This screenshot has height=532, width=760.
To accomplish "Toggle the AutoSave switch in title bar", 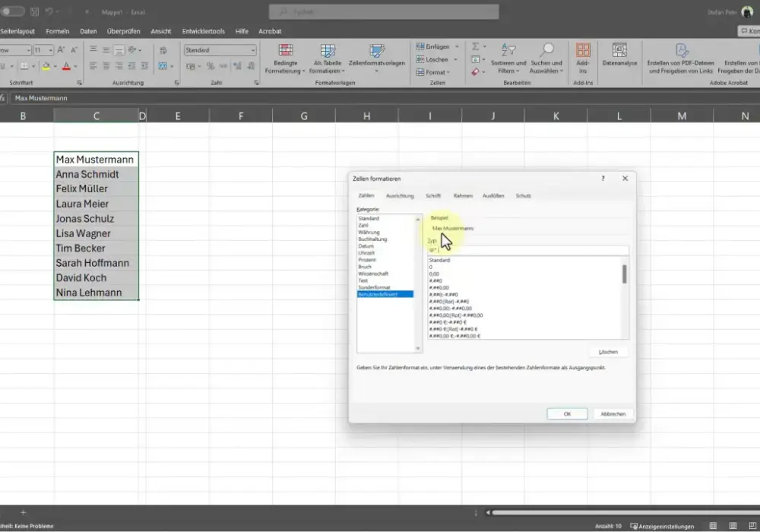I will coord(11,11).
